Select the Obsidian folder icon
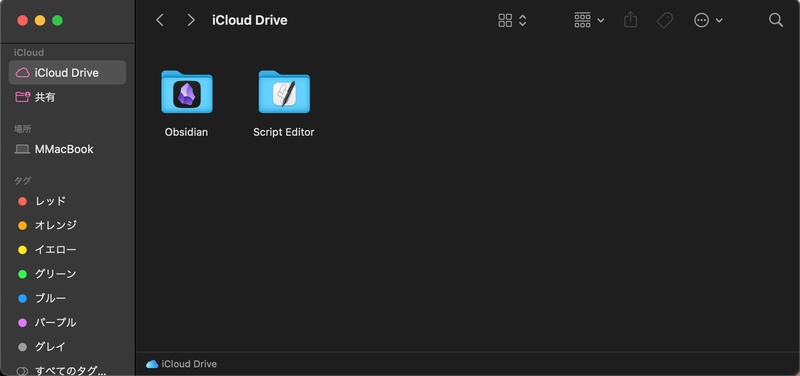The height and width of the screenshot is (376, 800). coord(187,92)
